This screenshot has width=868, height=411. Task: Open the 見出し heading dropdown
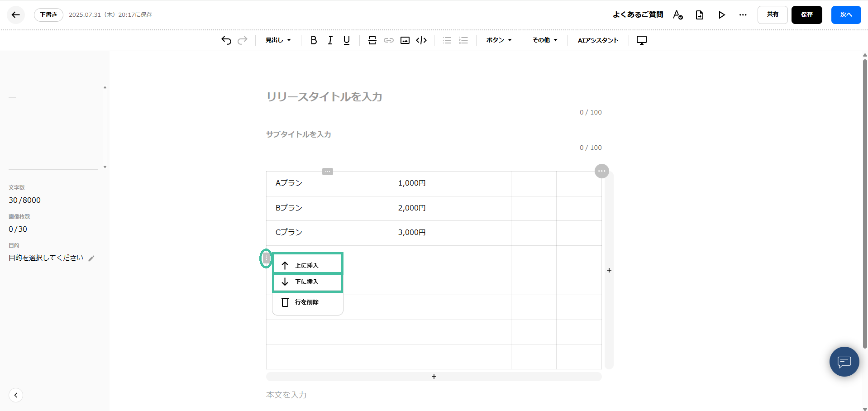tap(277, 40)
